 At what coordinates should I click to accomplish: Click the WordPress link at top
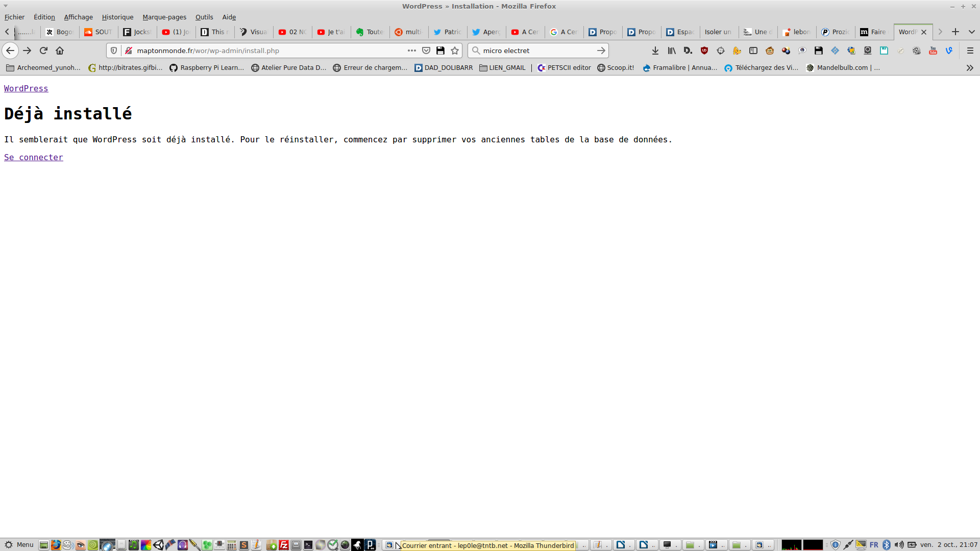(x=26, y=88)
